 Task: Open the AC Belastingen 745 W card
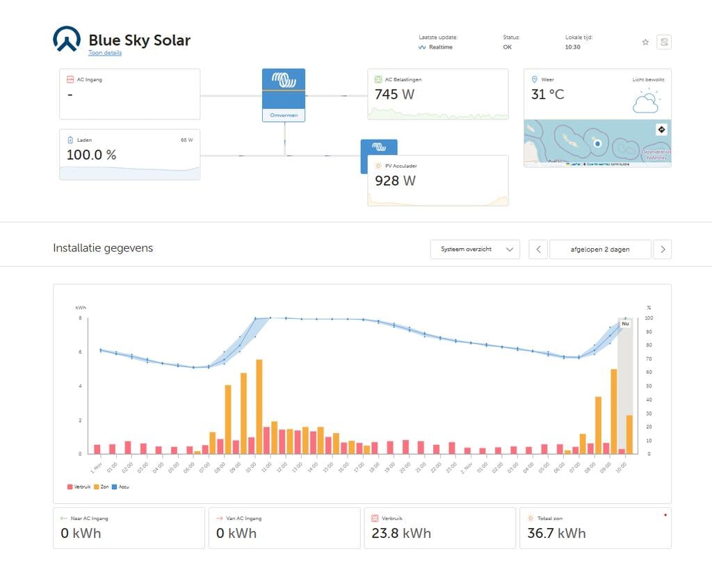(x=437, y=94)
